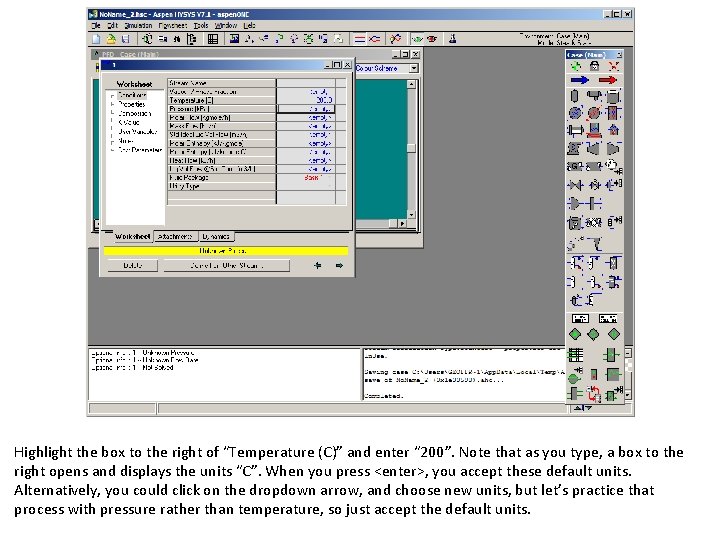Click the Save Case floppy disk icon
This screenshot has height=540, width=720.
pos(126,39)
